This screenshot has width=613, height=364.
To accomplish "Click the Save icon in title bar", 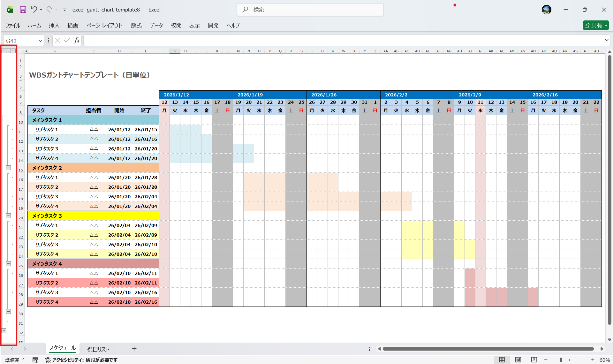I will click(x=23, y=10).
